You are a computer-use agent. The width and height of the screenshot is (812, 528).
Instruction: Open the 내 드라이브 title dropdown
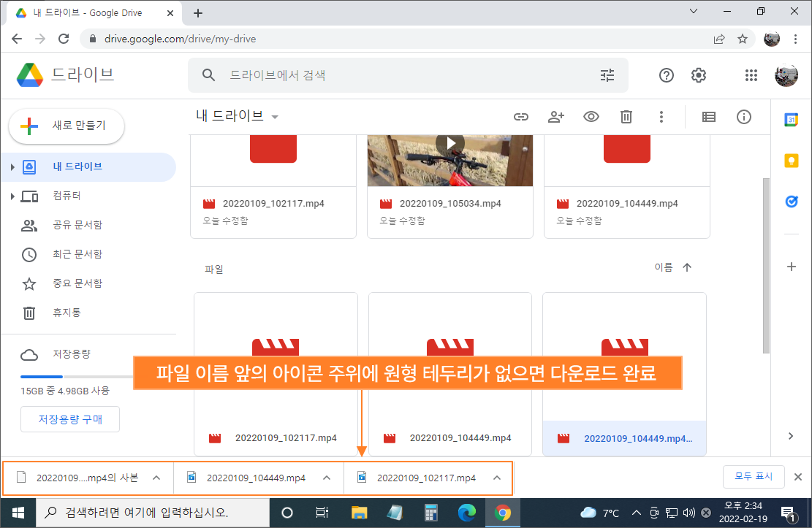pyautogui.click(x=275, y=117)
